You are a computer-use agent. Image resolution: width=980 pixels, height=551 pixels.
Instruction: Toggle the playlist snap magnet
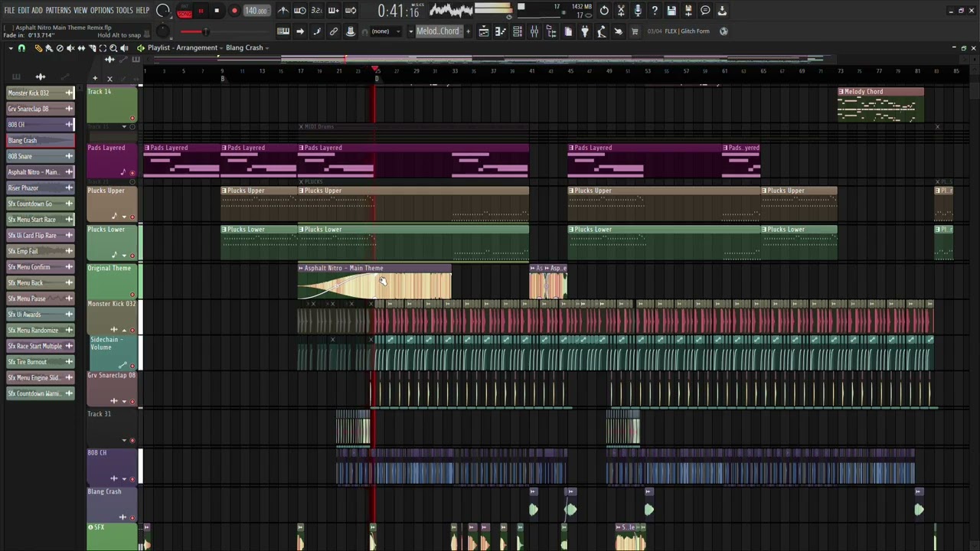point(21,48)
